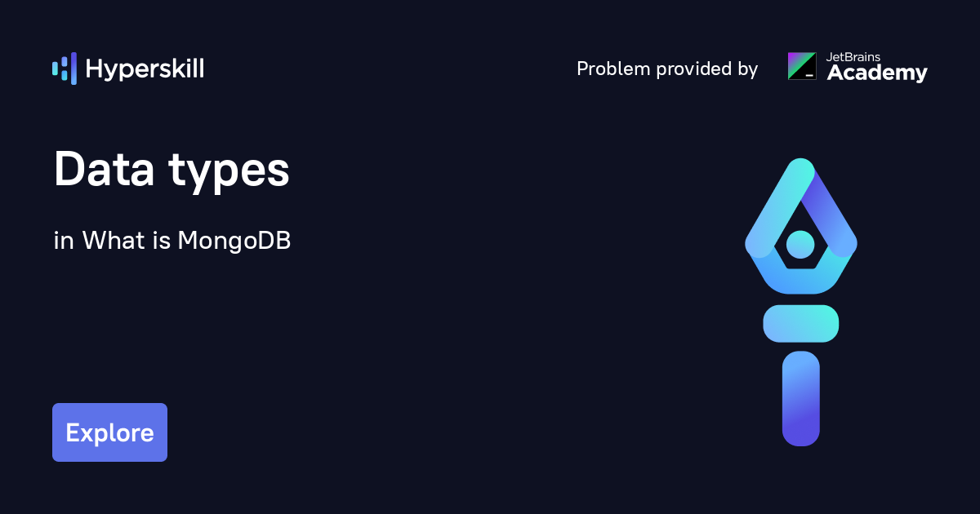Click the JetBrains square logo icon
The image size is (980, 514).
(801, 66)
